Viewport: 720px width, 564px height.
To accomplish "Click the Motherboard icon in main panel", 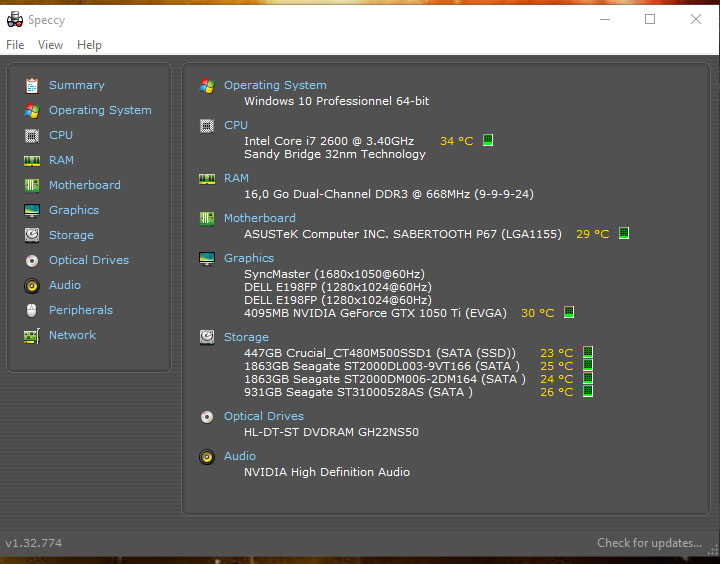I will click(207, 218).
